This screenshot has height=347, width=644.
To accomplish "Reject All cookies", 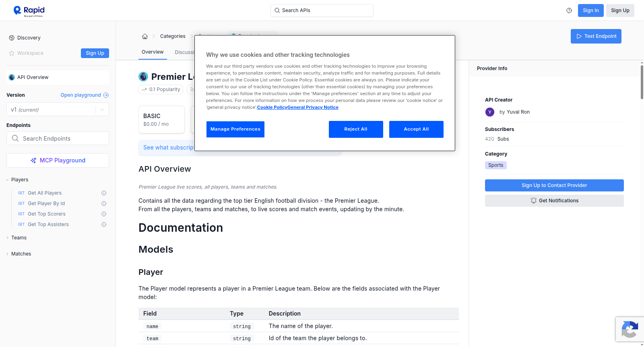I will (356, 129).
